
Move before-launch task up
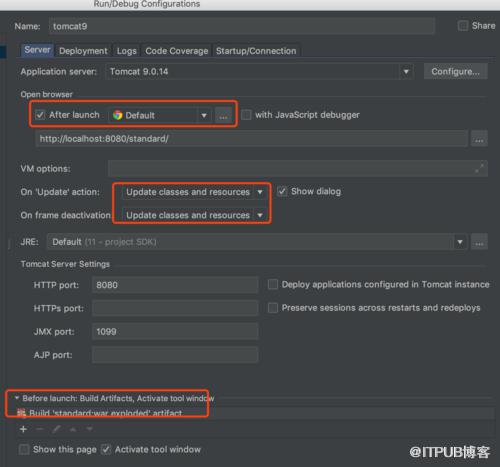(x=73, y=429)
